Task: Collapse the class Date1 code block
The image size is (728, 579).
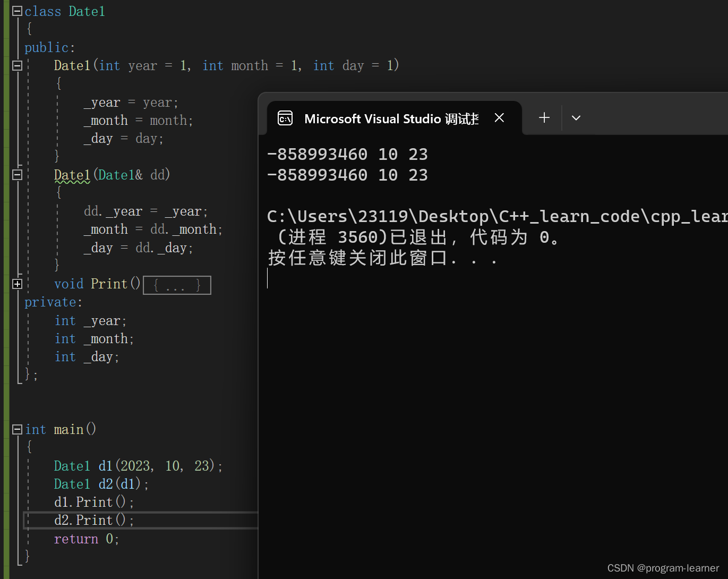Action: [x=18, y=11]
